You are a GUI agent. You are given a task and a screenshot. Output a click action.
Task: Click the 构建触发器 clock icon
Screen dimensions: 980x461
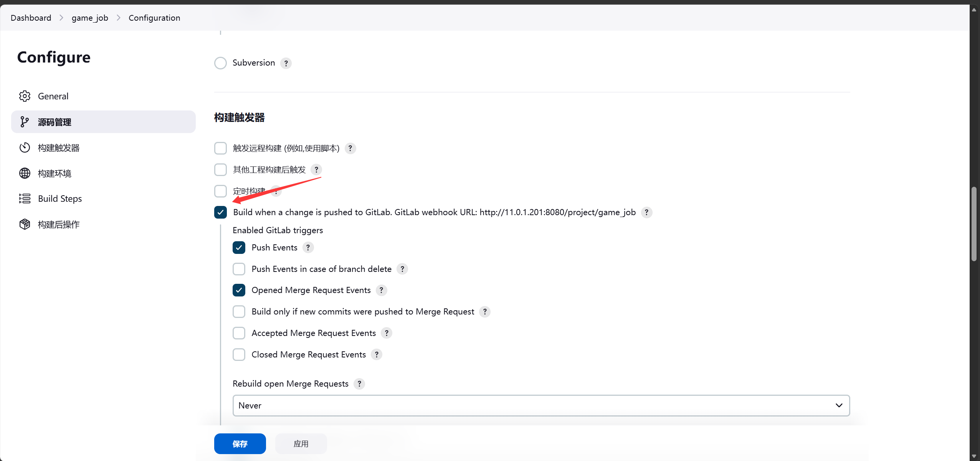(x=25, y=148)
